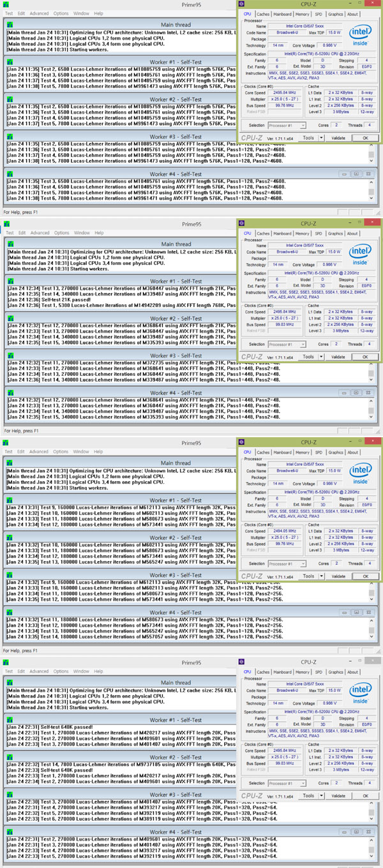Image resolution: width=383 pixels, height=868 pixels.
Task: Click Worker #3 window icon in the 13:3x Prime95 capture
Action: point(9,575)
